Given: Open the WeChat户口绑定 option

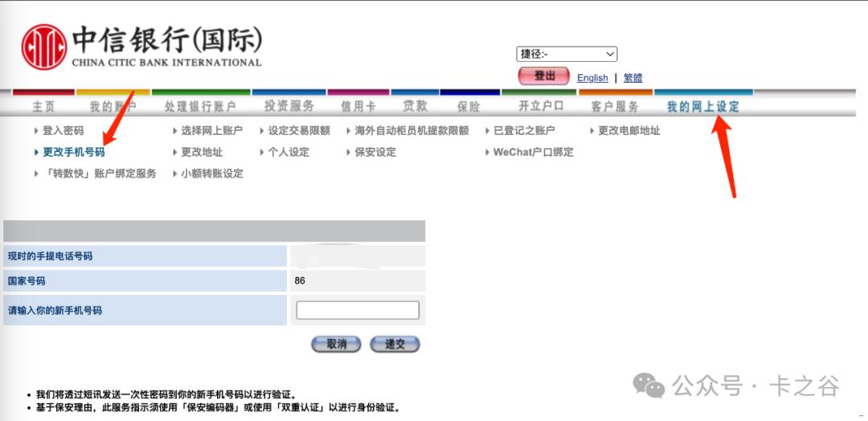Looking at the screenshot, I should (533, 152).
